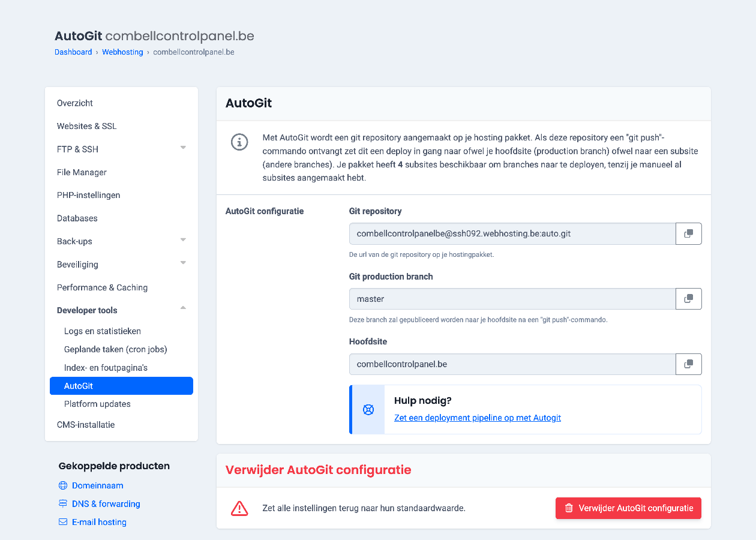This screenshot has width=756, height=540.
Task: Click the info icon beside the AutoGit description
Action: (239, 142)
